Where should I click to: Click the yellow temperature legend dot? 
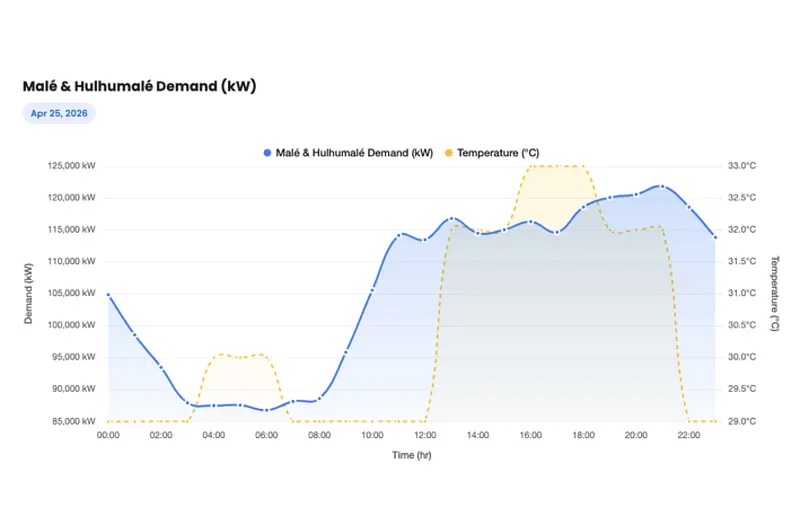click(449, 153)
